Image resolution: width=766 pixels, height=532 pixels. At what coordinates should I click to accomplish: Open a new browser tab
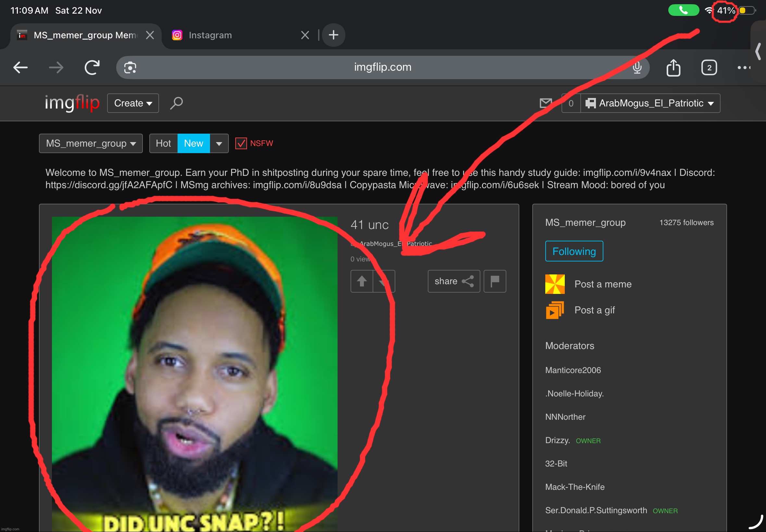(x=333, y=35)
